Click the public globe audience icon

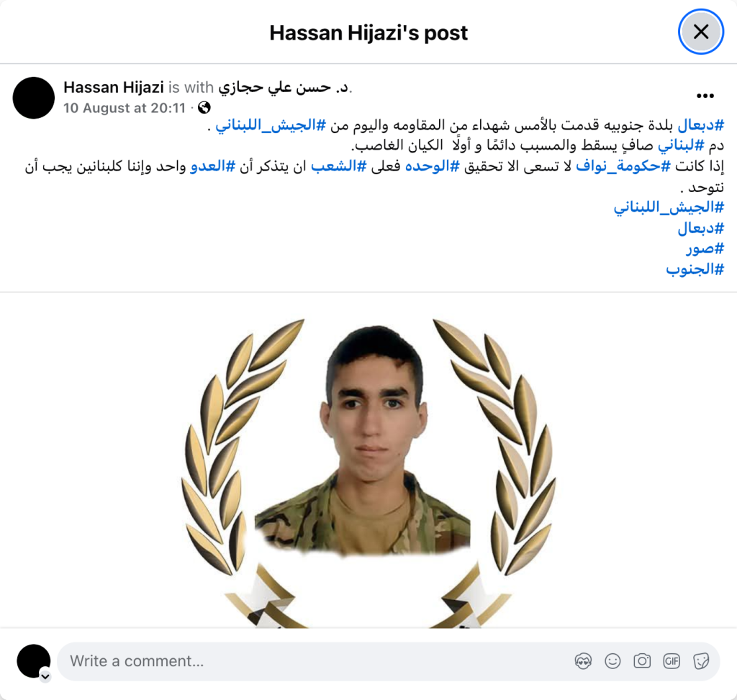click(x=204, y=108)
